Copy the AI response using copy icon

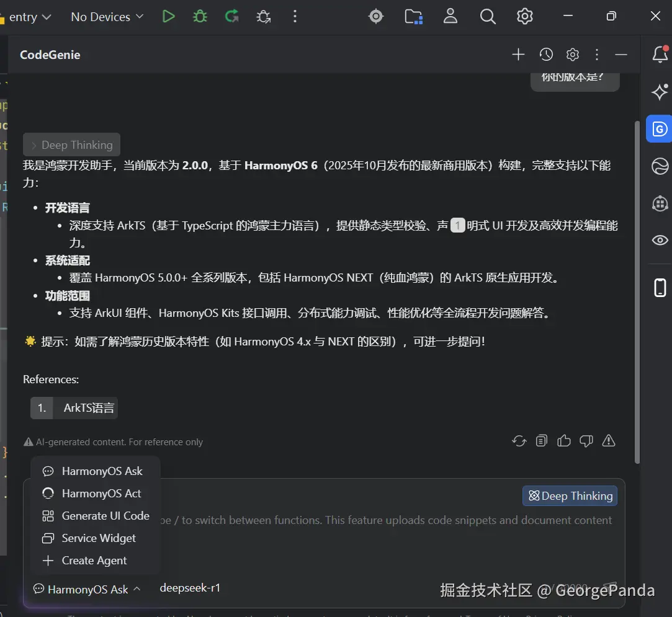click(x=541, y=440)
